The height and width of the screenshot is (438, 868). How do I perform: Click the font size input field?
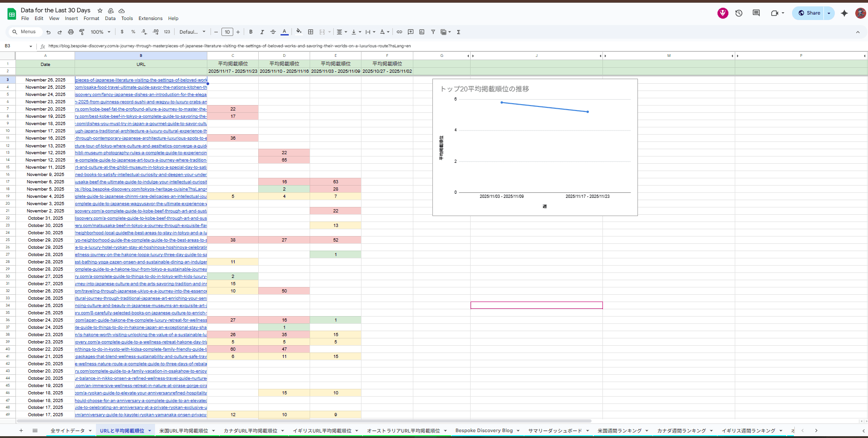pos(227,32)
